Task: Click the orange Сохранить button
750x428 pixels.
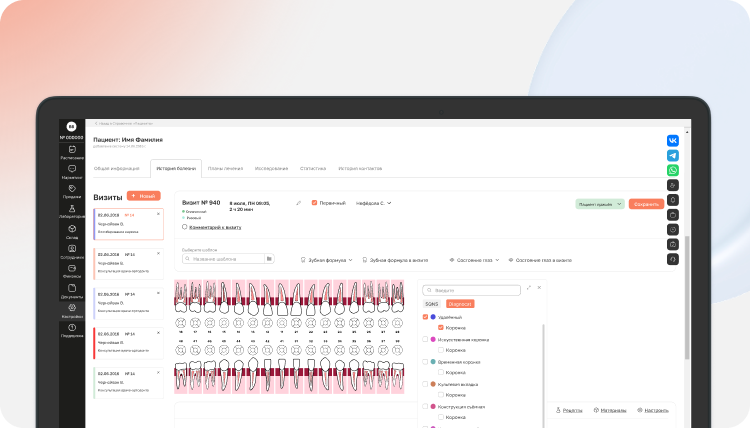Action: 646,204
